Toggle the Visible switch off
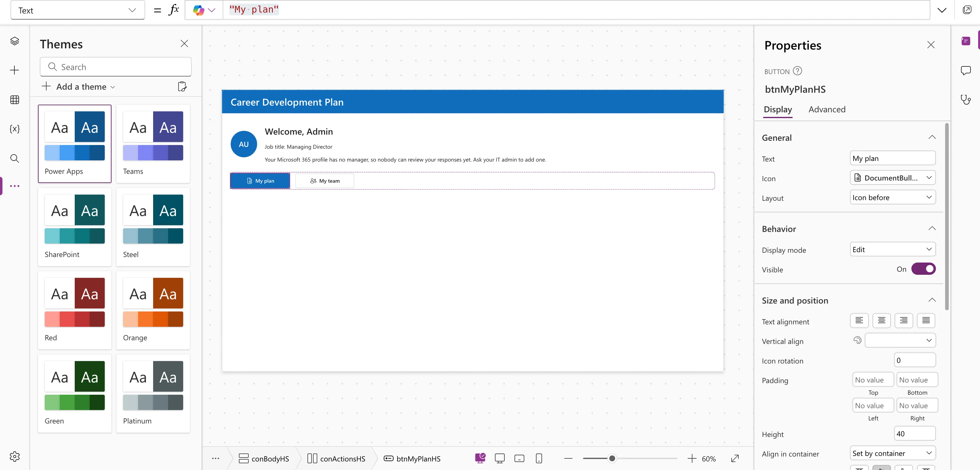The width and height of the screenshot is (980, 470). (x=923, y=269)
